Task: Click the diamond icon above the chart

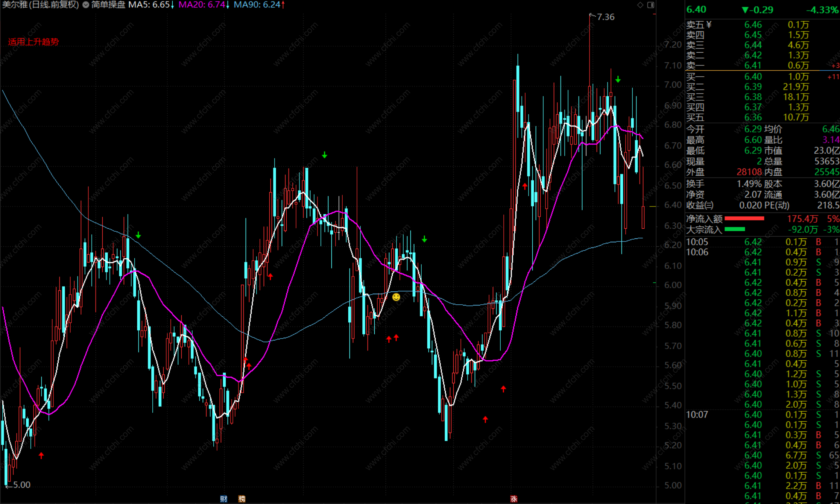Action: point(640,5)
